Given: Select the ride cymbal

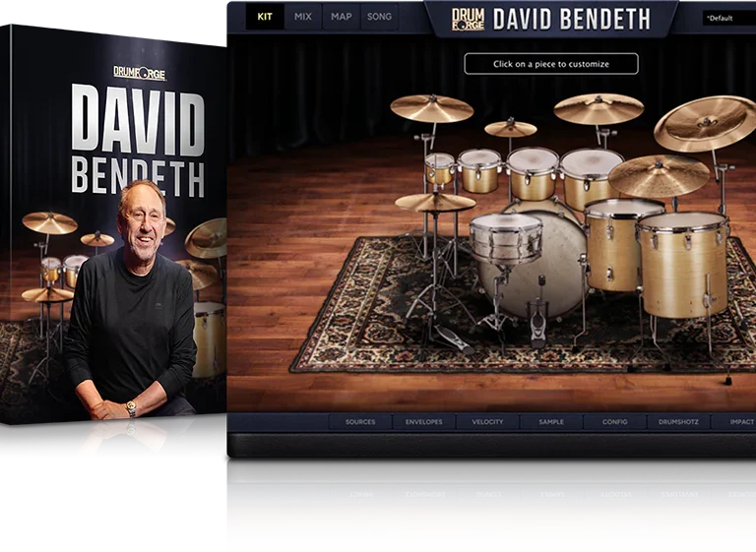Looking at the screenshot, I should [x=660, y=176].
